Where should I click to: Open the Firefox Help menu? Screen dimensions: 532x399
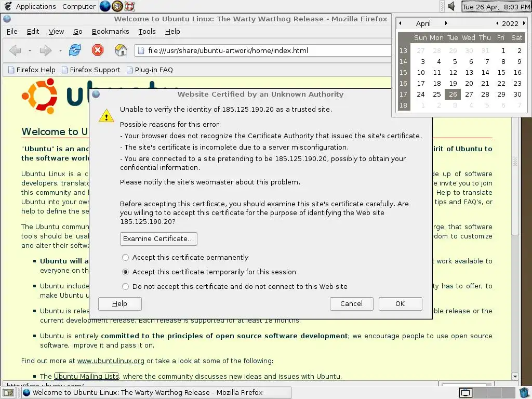(172, 32)
